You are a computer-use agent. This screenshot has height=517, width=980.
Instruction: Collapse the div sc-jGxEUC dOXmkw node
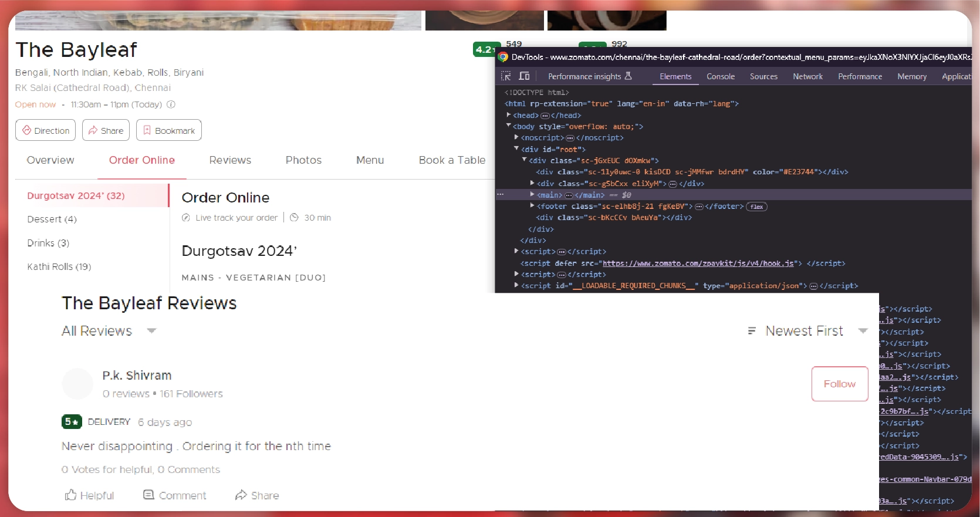[x=525, y=160]
